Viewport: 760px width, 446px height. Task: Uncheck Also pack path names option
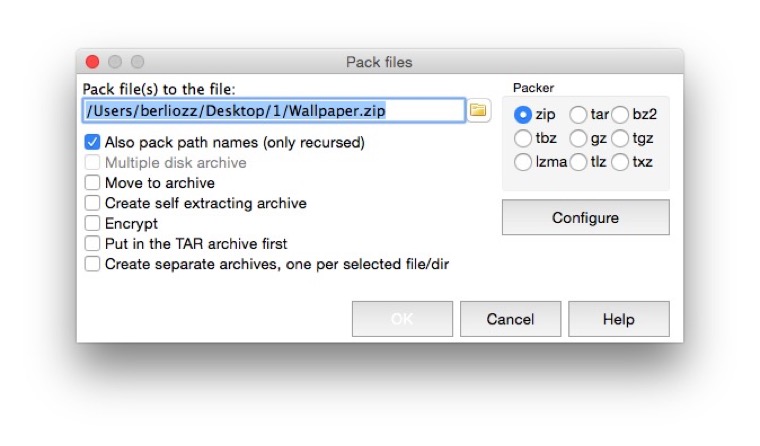93,143
